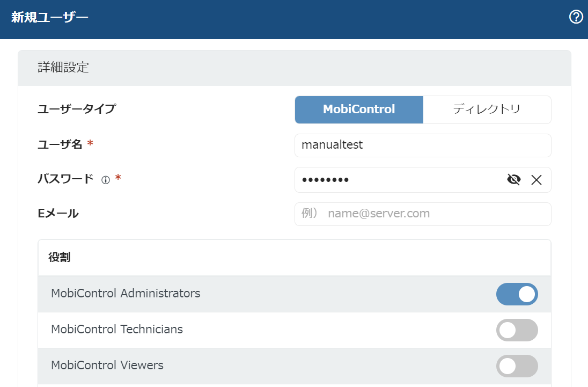Clear the password field with X icon

coord(536,180)
